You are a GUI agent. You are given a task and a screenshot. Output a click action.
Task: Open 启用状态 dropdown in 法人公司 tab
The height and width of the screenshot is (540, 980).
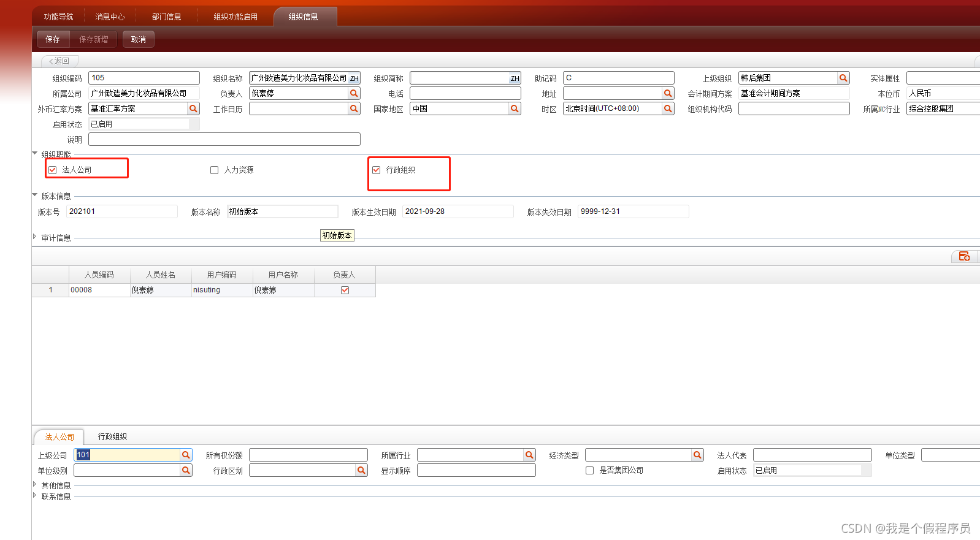(x=867, y=470)
